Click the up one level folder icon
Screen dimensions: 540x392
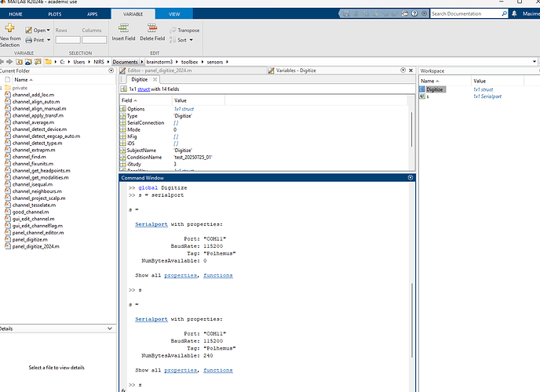pos(20,62)
